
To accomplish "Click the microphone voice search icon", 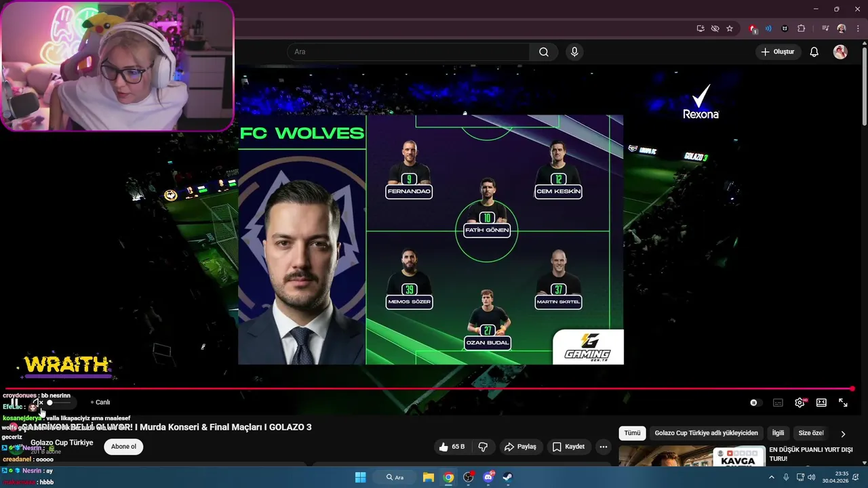I will tap(574, 52).
